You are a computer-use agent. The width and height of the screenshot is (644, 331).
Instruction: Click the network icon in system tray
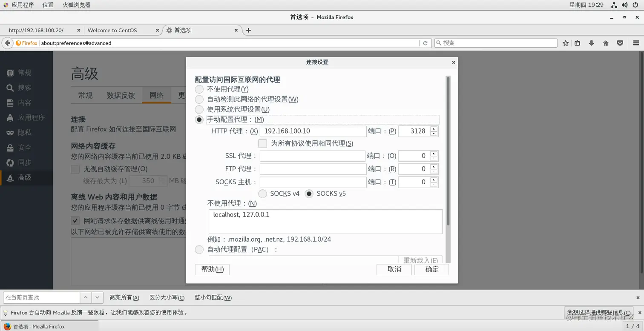click(x=614, y=5)
